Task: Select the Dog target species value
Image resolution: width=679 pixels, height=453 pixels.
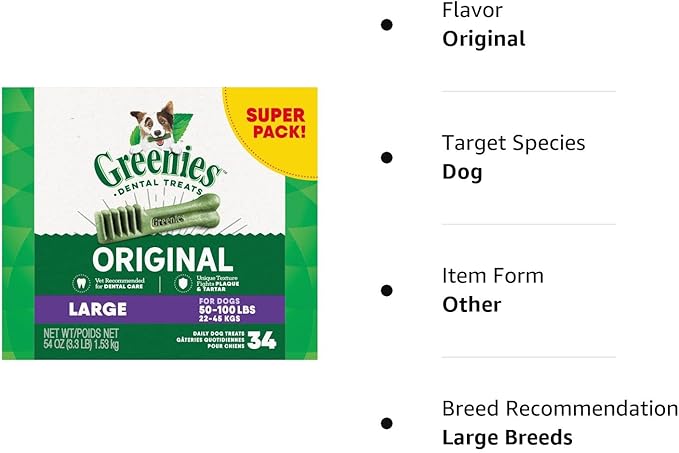Action: point(462,172)
